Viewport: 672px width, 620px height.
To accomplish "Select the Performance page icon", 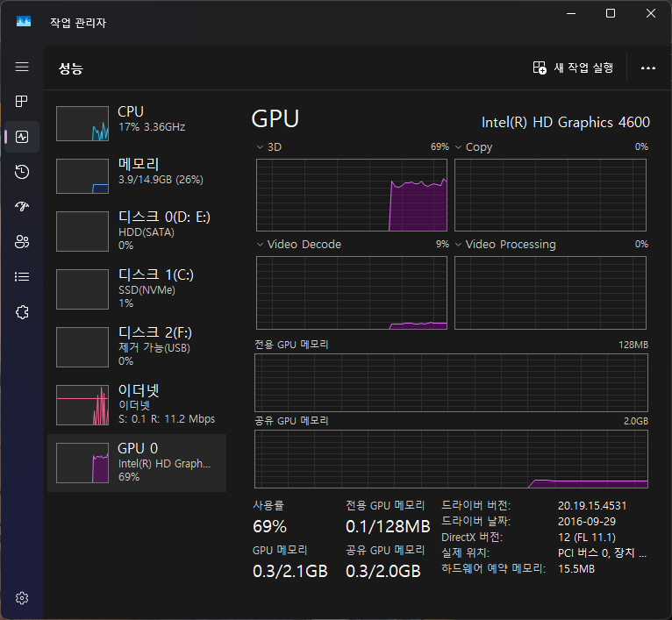I will [22, 137].
